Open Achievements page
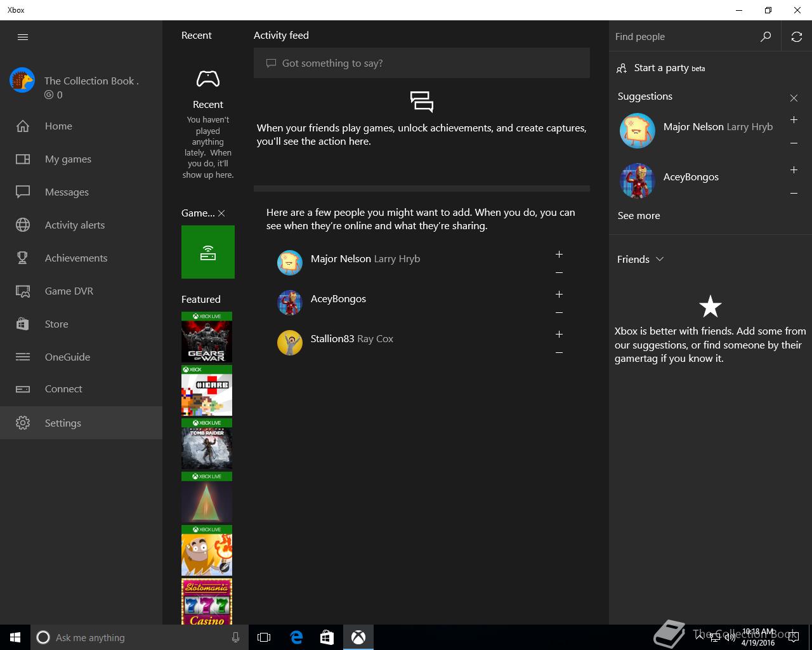The width and height of the screenshot is (812, 650). 81,258
